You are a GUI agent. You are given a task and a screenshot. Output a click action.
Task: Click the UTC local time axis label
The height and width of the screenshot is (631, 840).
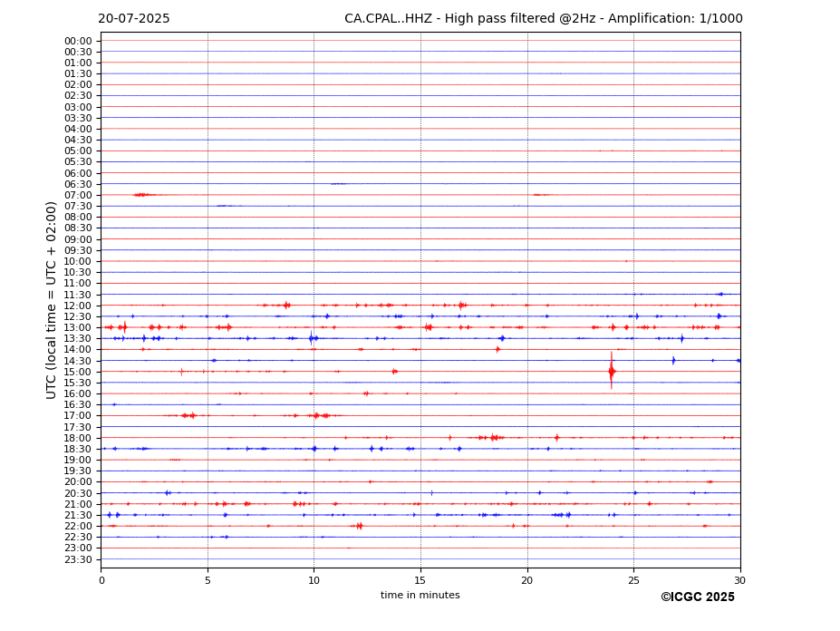pyautogui.click(x=51, y=300)
